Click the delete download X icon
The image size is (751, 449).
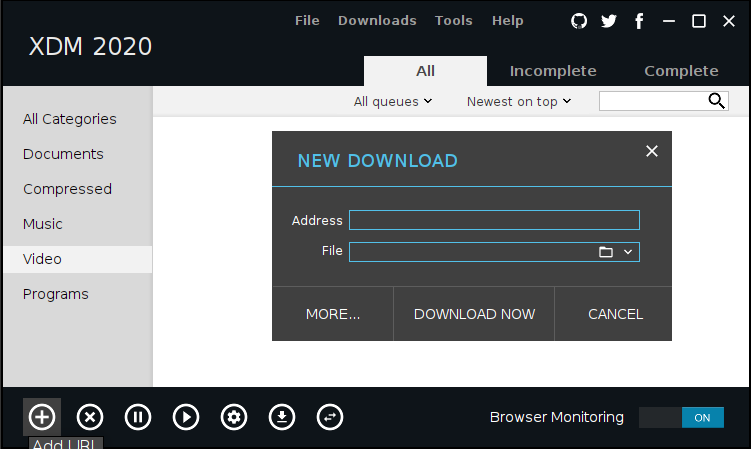click(90, 417)
